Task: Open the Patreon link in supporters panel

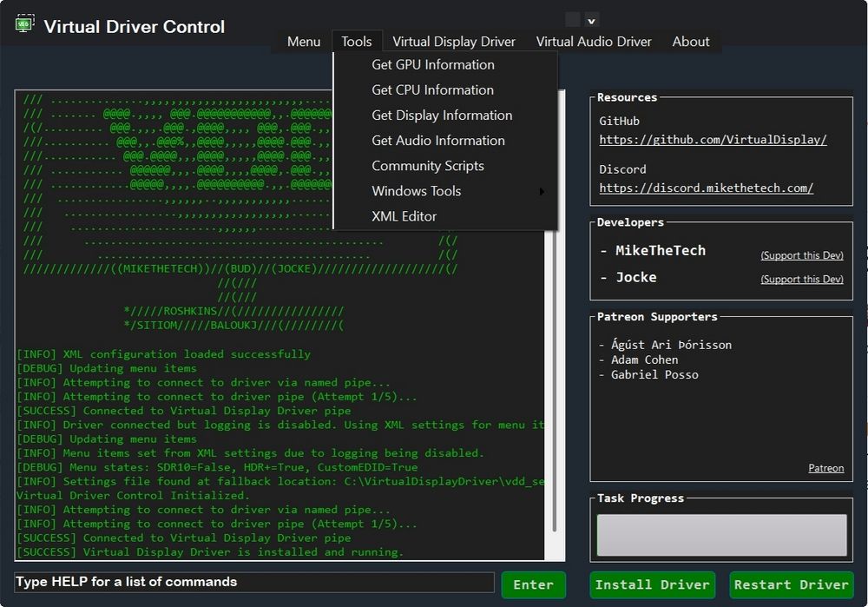Action: point(825,468)
